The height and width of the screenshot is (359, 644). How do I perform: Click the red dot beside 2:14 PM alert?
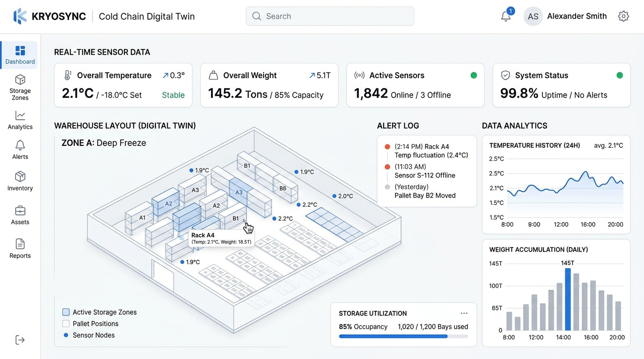pyautogui.click(x=387, y=147)
